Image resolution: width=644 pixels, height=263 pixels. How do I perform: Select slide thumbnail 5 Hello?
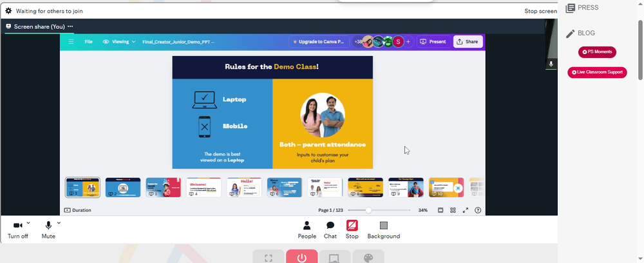tap(244, 188)
